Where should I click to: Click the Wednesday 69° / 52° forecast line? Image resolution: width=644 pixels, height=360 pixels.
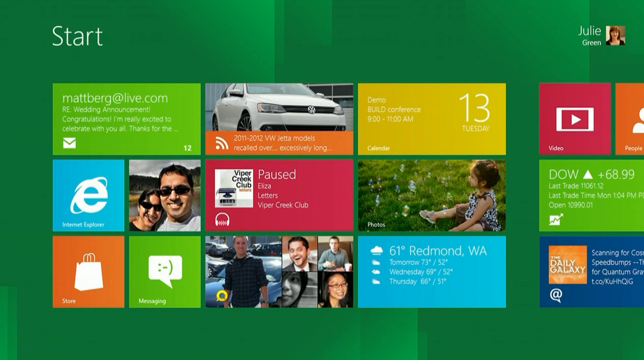pos(421,272)
